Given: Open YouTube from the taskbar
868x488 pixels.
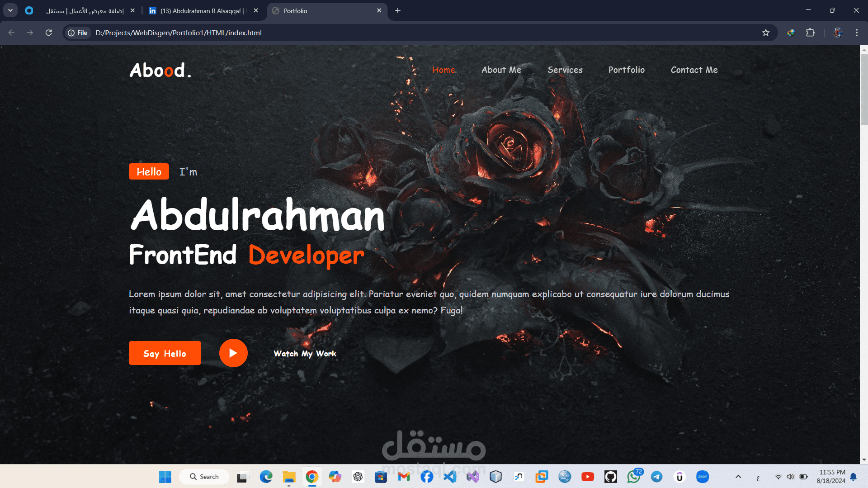Looking at the screenshot, I should click(588, 477).
